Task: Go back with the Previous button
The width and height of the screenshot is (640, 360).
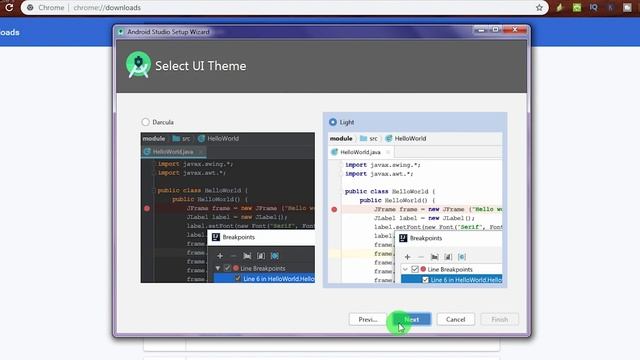Action: click(368, 319)
